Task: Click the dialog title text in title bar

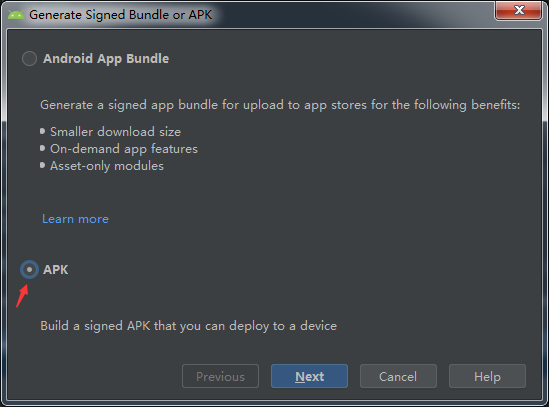Action: coord(120,15)
